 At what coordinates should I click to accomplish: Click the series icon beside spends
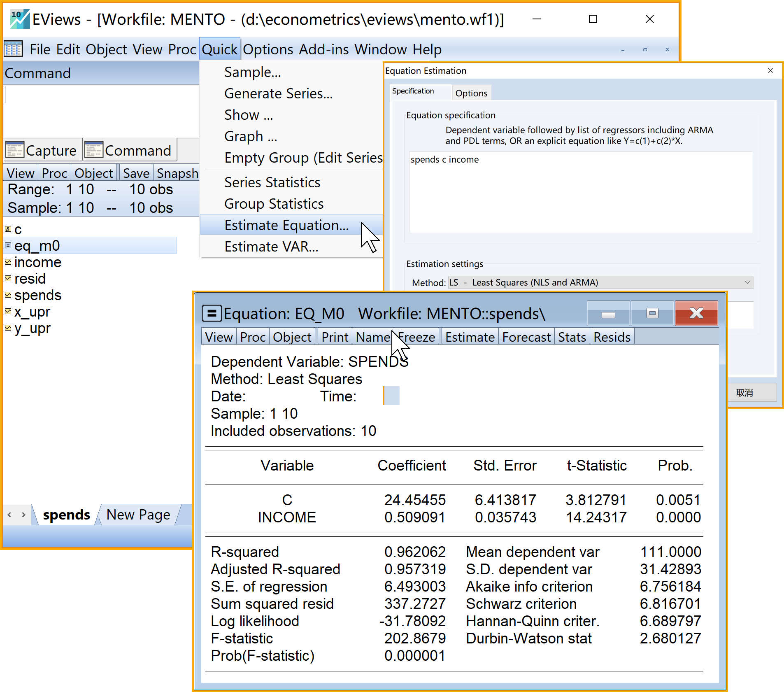[x=8, y=295]
